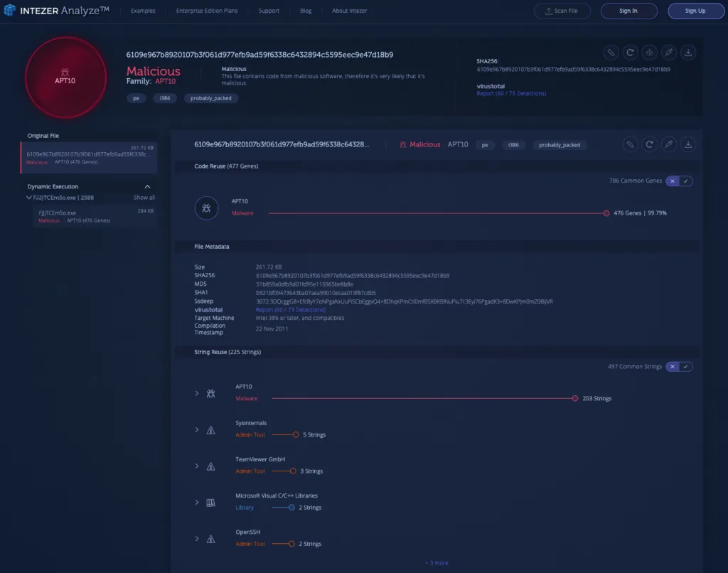
Task: Click the APT10 476 Genes bar endpoint
Action: pyautogui.click(x=606, y=213)
